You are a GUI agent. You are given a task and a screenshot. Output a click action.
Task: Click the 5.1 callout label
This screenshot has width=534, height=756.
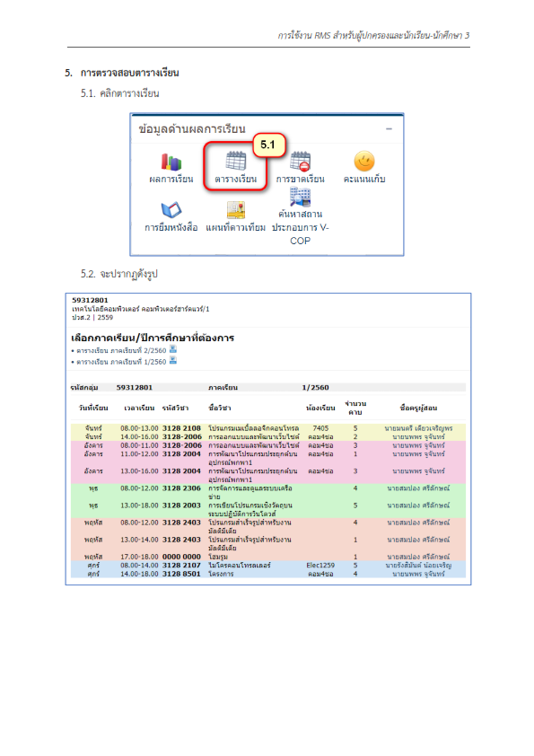(268, 145)
